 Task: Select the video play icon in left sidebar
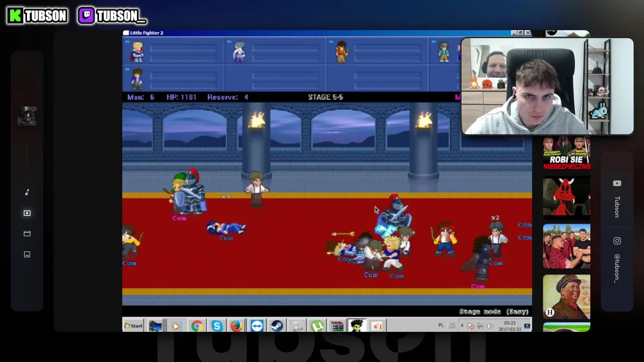click(27, 213)
